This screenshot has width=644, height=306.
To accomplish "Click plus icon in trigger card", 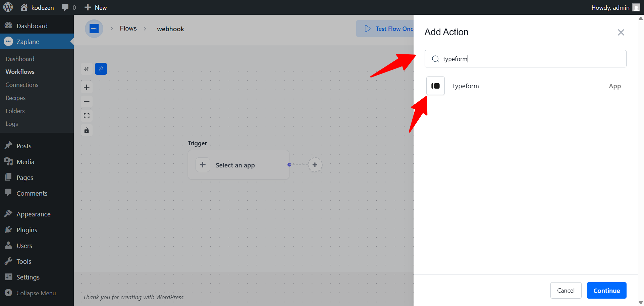I will (203, 165).
